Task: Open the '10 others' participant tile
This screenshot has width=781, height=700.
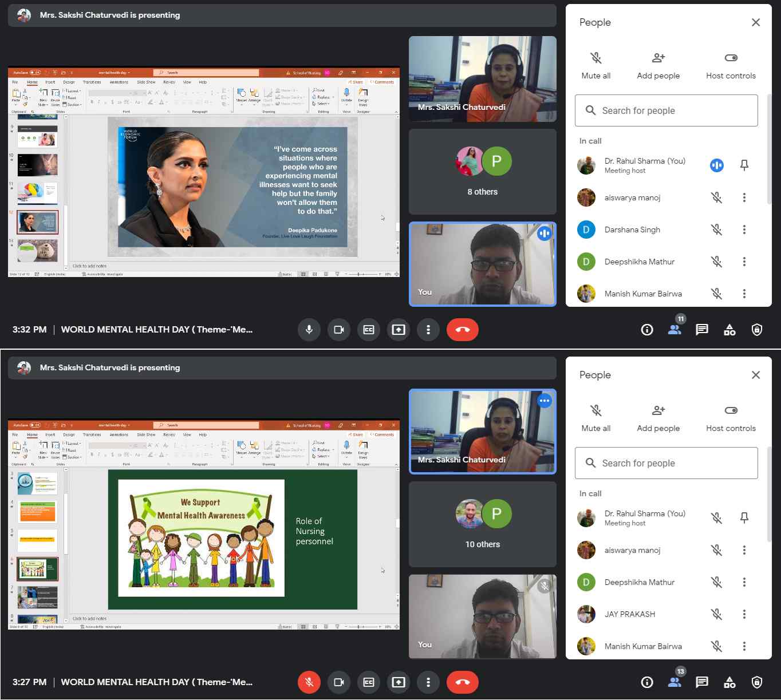Action: (x=482, y=524)
